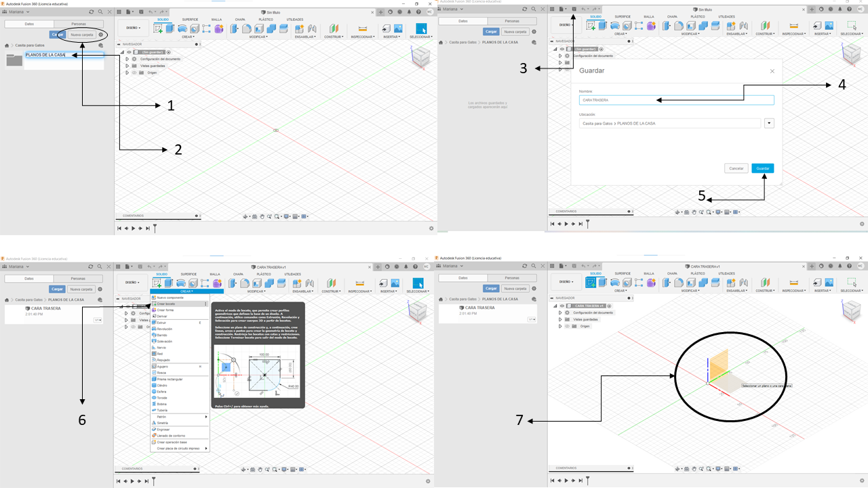Toggle data panel grid icon in top-right screenshot
The image size is (868, 488).
tap(551, 9)
